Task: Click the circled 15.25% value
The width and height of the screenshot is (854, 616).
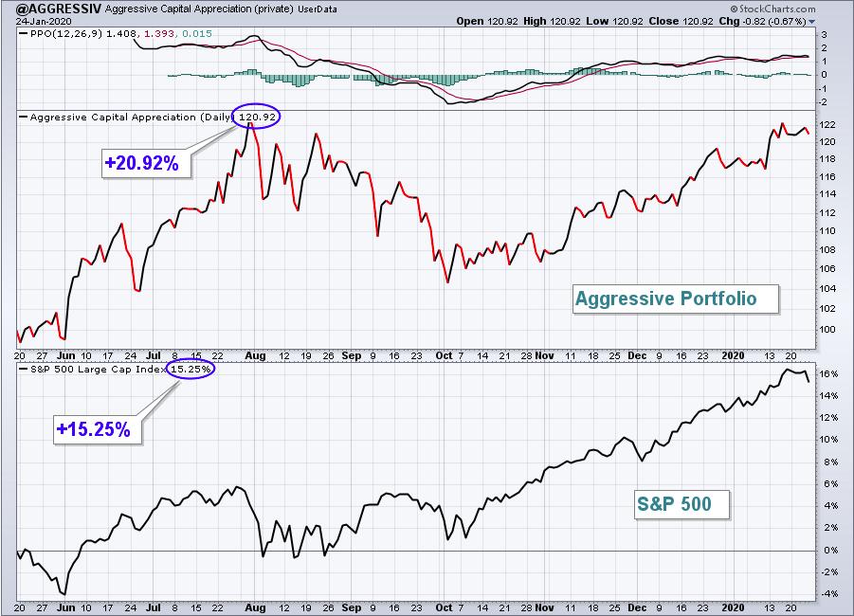Action: pyautogui.click(x=191, y=369)
